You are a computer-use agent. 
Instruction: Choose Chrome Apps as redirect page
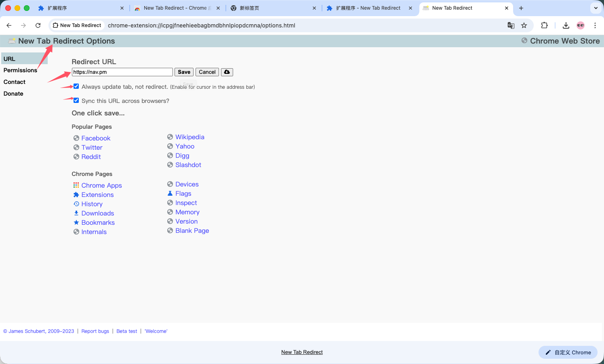click(x=101, y=185)
